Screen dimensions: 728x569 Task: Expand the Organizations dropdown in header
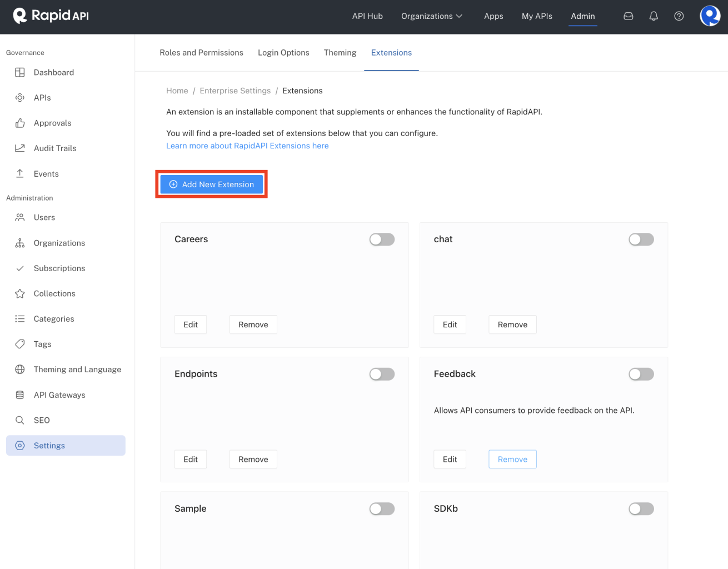tap(432, 16)
